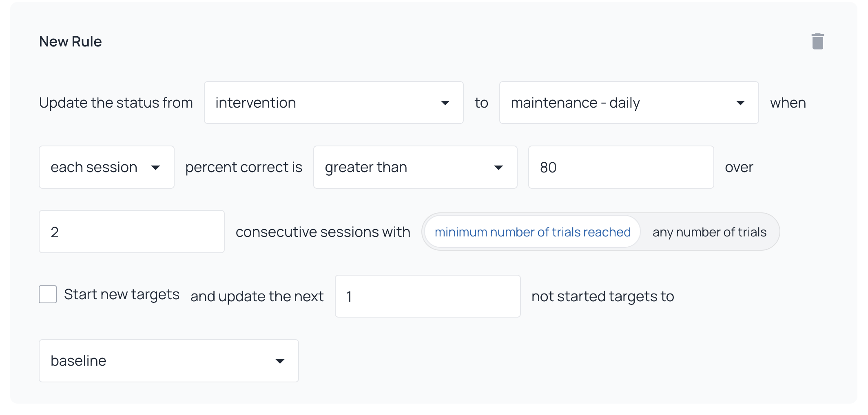This screenshot has height=415, width=868.
Task: Click the greater than dropdown caret
Action: click(498, 168)
